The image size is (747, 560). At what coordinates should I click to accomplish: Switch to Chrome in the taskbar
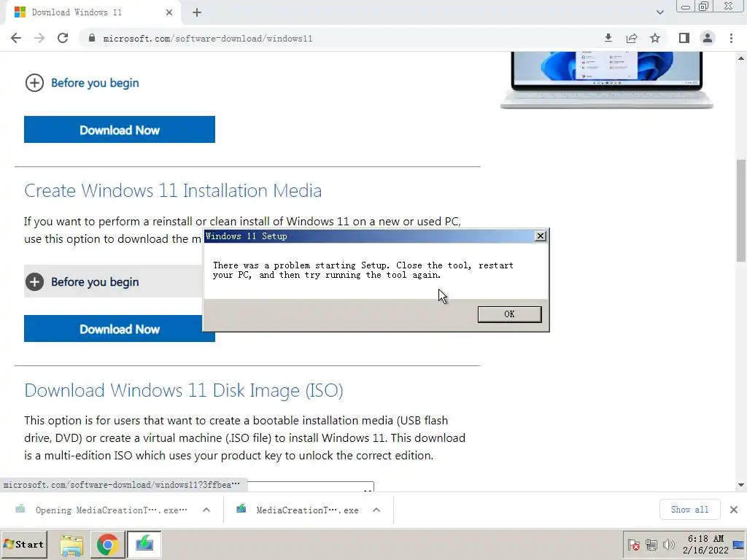pos(108,545)
